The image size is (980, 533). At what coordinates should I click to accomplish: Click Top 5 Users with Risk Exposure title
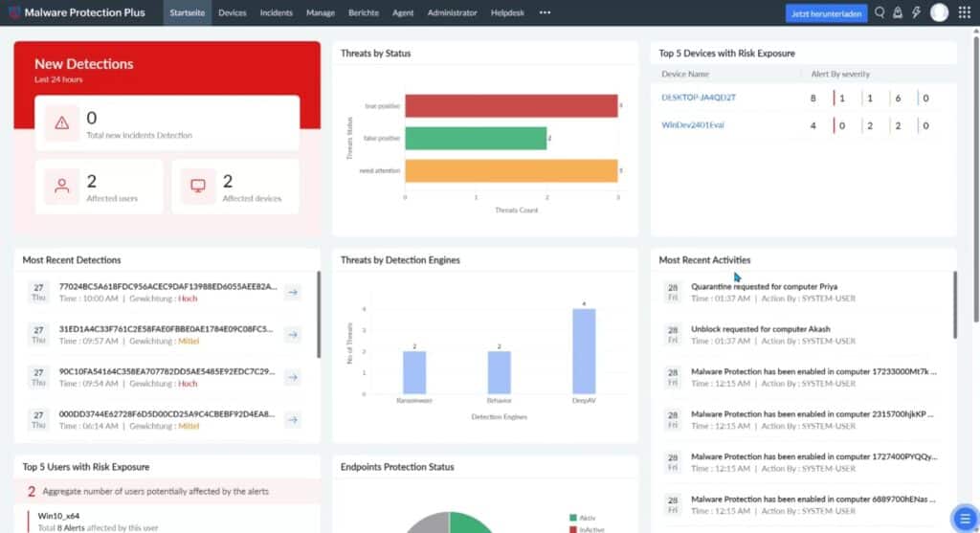[85, 467]
